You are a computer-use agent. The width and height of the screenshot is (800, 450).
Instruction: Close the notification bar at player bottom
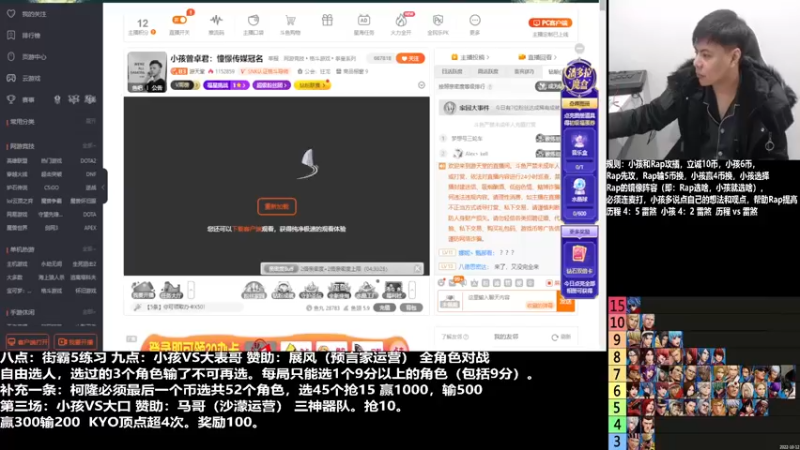(417, 268)
